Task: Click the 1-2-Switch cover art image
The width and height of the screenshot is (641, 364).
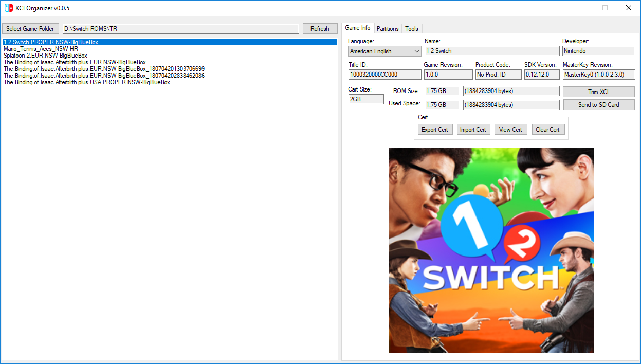Action: click(x=491, y=250)
